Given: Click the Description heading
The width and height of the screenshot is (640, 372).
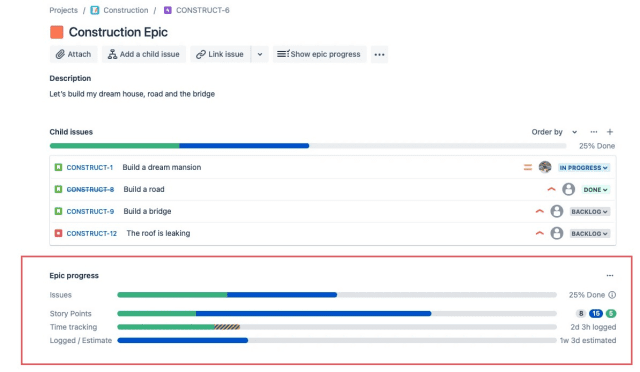Looking at the screenshot, I should 70,78.
